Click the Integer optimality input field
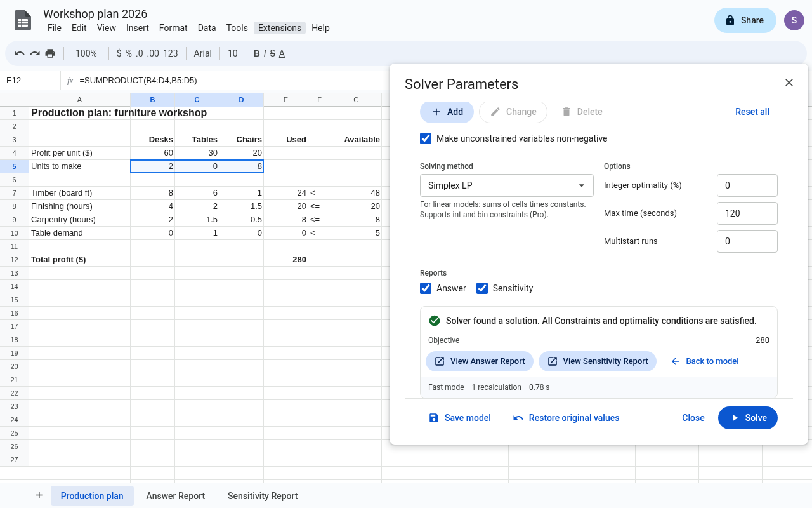Image resolution: width=812 pixels, height=508 pixels. pyautogui.click(x=747, y=185)
